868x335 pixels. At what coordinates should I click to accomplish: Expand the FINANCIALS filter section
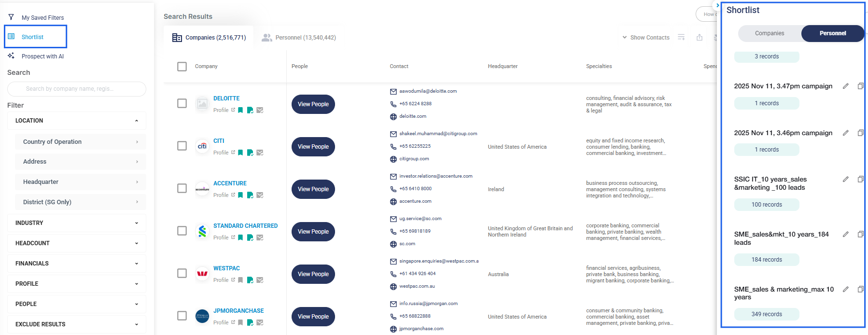pyautogui.click(x=77, y=264)
